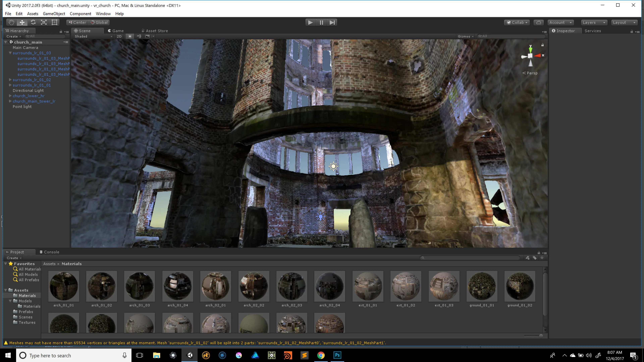Switch to the Console tab
644x362 pixels.
point(49,252)
